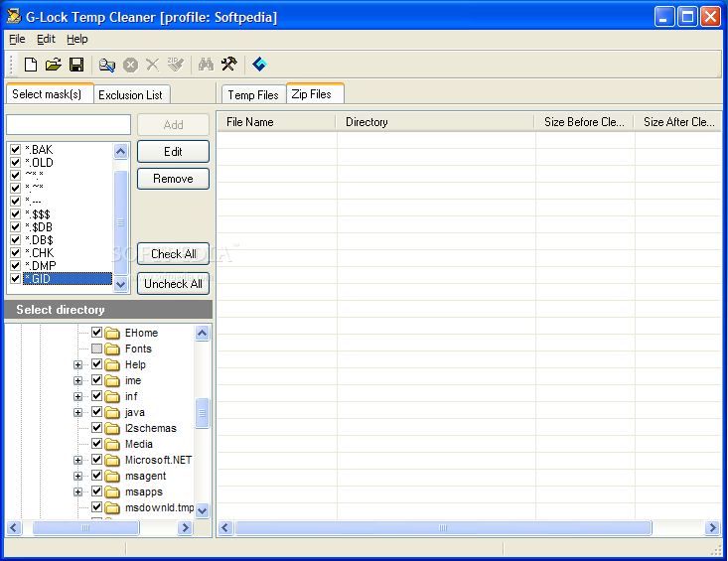Toggle the *.GID mask checkbox
Viewport: 728px width, 561px height.
pos(15,278)
